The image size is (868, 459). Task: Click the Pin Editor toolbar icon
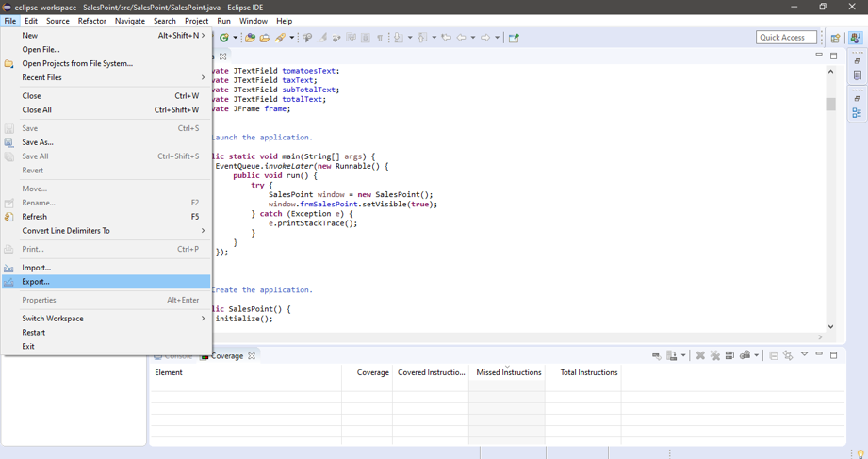[514, 38]
